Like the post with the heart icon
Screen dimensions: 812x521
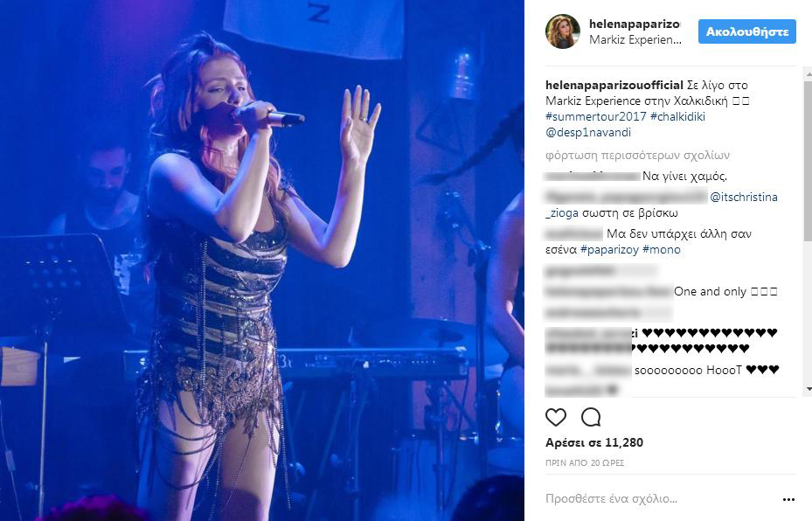[x=556, y=417]
